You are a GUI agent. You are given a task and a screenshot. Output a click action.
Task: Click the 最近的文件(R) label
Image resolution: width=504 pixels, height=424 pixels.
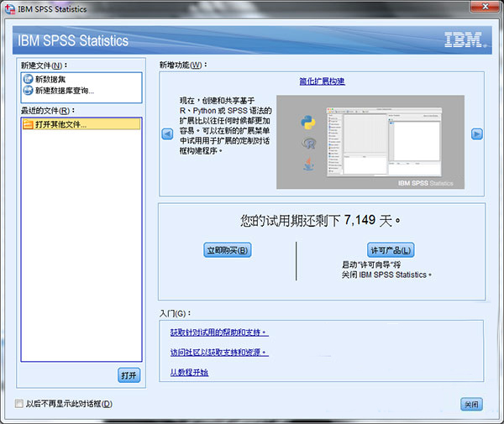coord(48,111)
